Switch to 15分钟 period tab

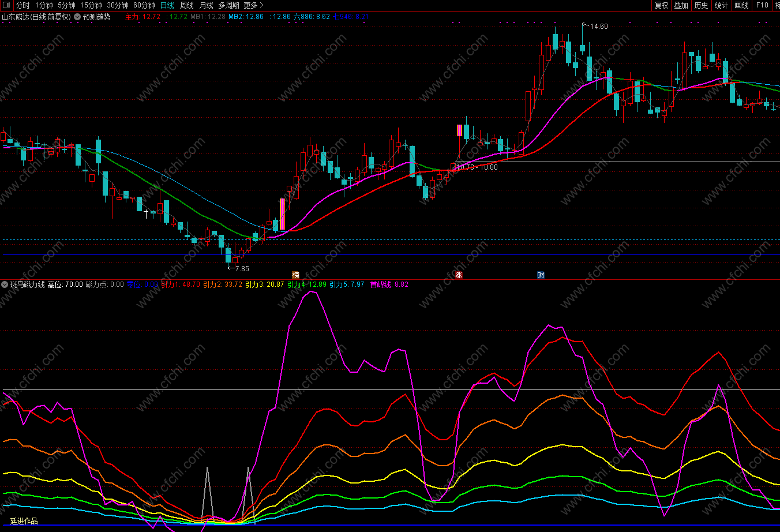91,5
